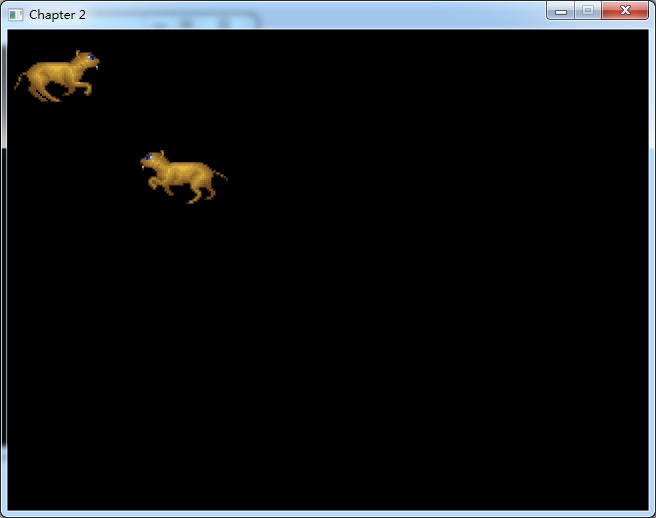Select the running cat sprite facing left

[182, 176]
